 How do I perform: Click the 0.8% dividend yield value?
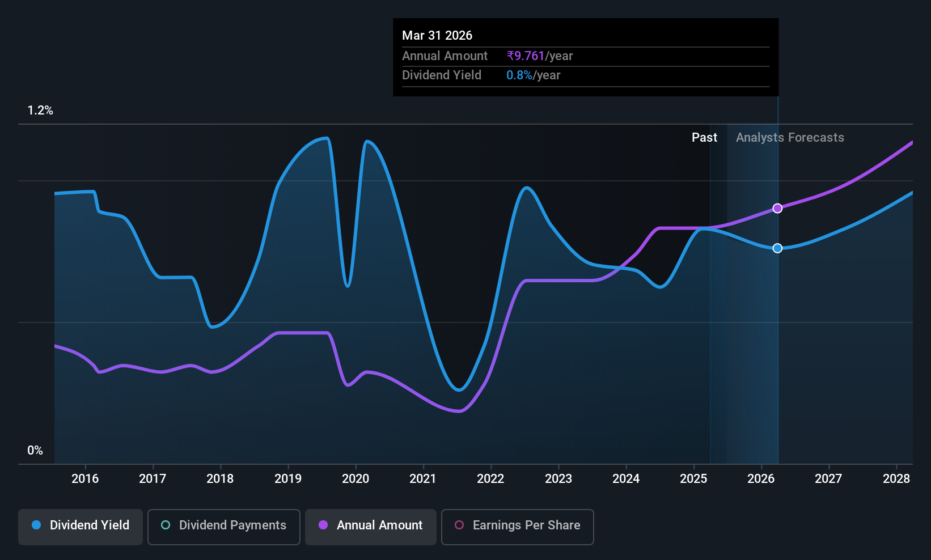[519, 75]
